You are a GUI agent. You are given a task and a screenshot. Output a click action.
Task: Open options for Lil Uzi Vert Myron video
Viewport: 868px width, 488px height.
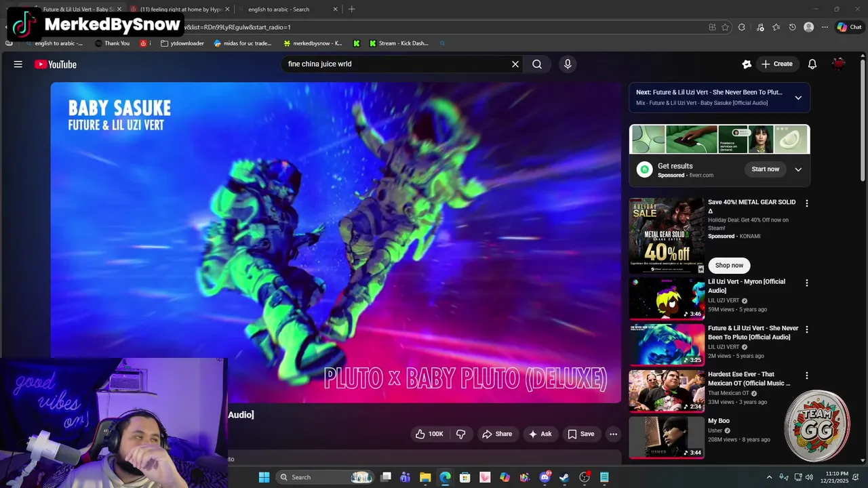pyautogui.click(x=806, y=283)
